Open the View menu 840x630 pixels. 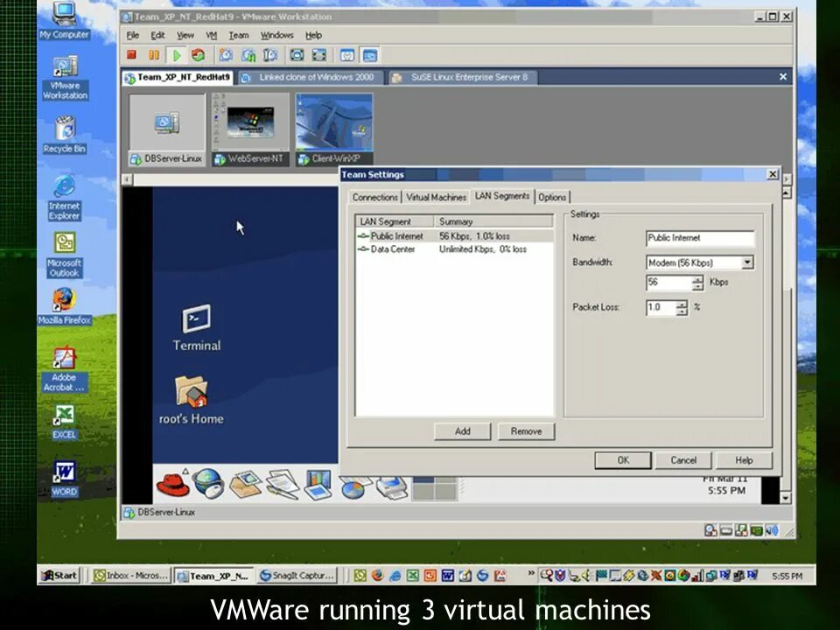pyautogui.click(x=185, y=35)
